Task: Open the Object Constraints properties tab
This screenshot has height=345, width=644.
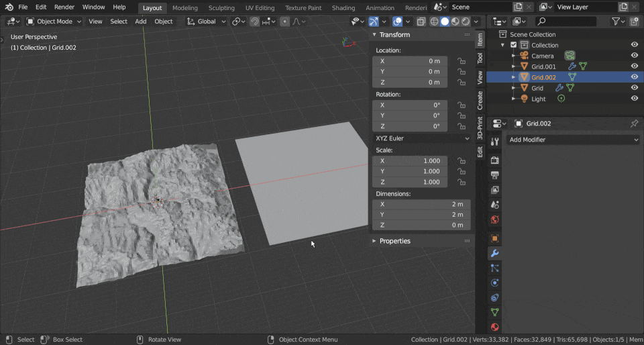Action: 495,298
